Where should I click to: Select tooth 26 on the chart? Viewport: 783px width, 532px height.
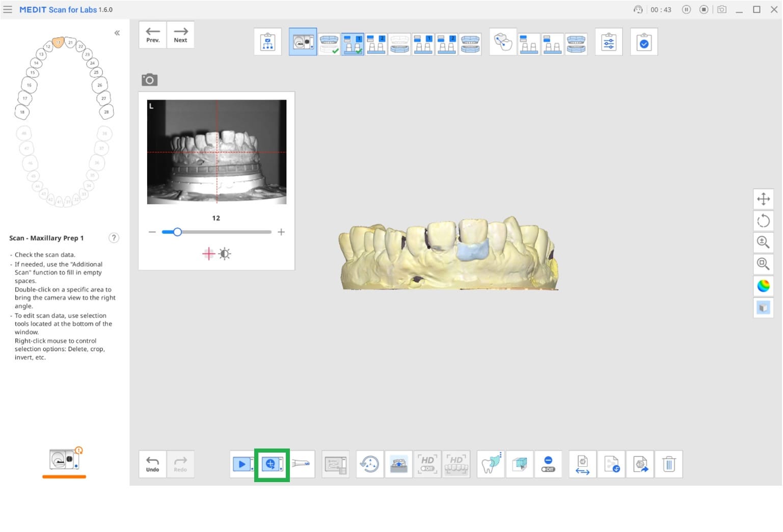click(x=99, y=85)
